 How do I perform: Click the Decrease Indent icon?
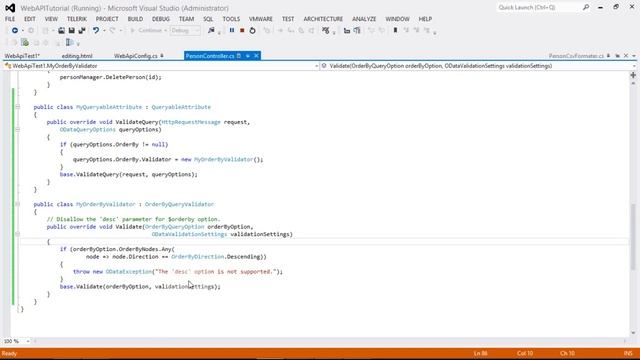coord(347,31)
